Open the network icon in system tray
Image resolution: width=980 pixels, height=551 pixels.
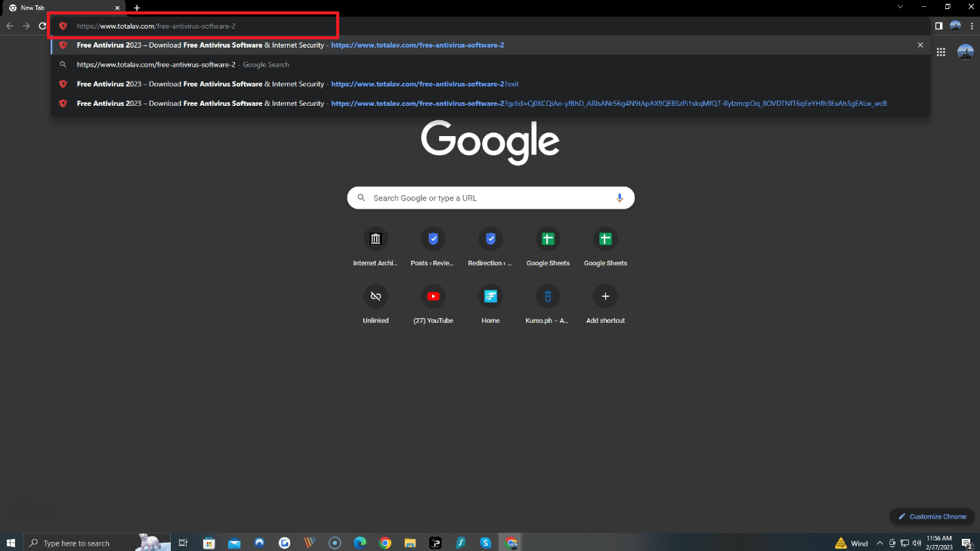click(904, 543)
